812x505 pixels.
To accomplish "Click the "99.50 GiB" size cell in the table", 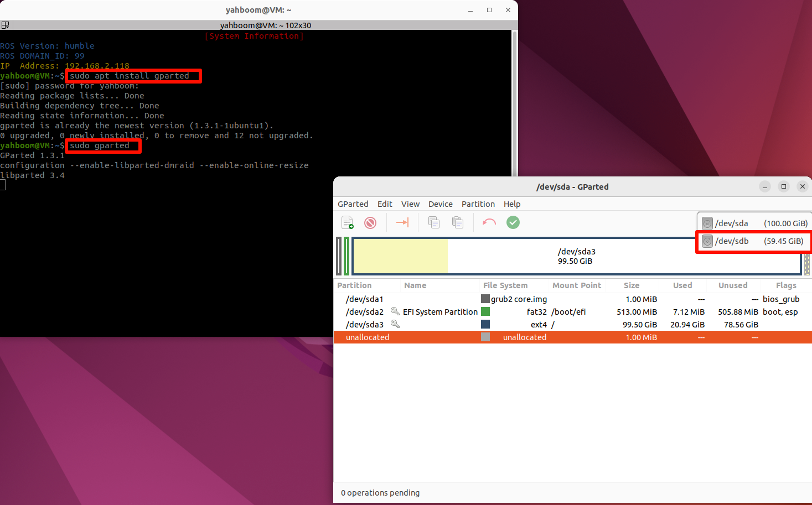I will click(x=640, y=325).
